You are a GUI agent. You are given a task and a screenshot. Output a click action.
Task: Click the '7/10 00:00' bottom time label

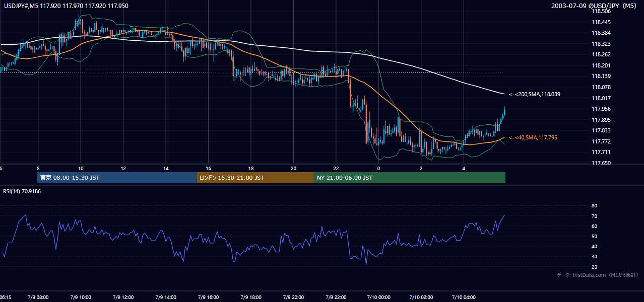coord(379,297)
